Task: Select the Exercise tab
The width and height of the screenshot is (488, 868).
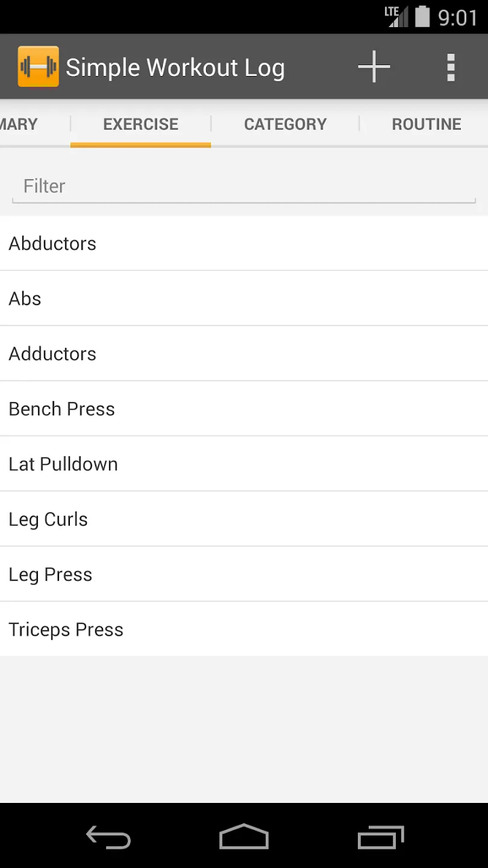Action: coord(140,124)
